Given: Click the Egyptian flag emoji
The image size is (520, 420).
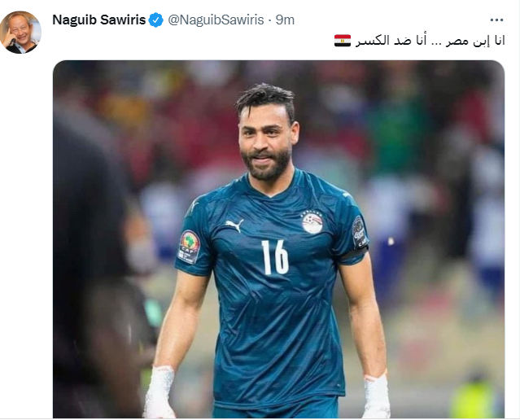Looking at the screenshot, I should 343,41.
